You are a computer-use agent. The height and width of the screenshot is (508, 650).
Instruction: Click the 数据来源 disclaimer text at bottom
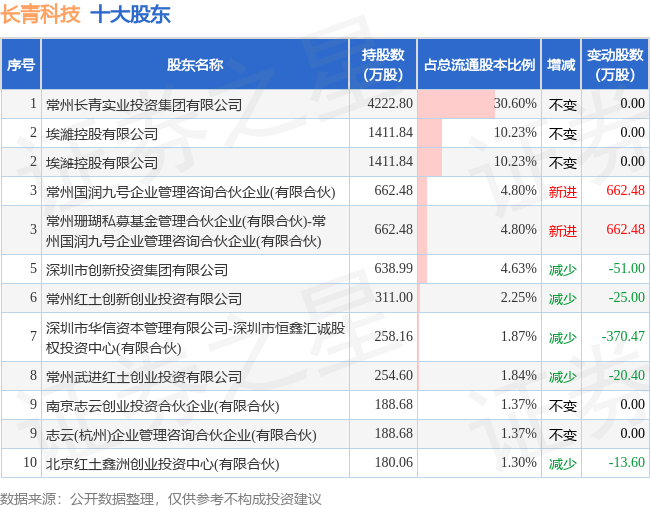(161, 499)
